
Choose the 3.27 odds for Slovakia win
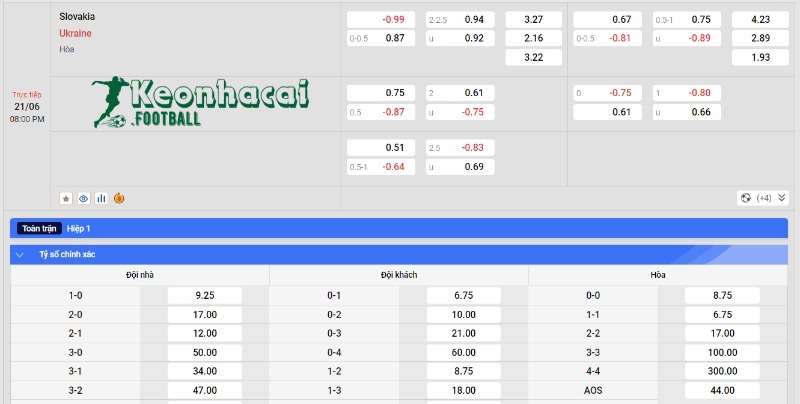(x=533, y=19)
